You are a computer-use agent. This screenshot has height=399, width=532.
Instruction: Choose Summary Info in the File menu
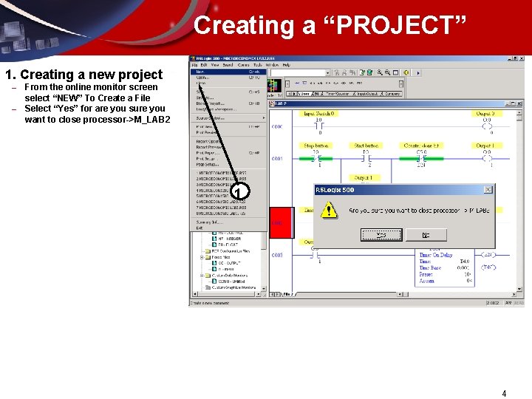point(228,222)
